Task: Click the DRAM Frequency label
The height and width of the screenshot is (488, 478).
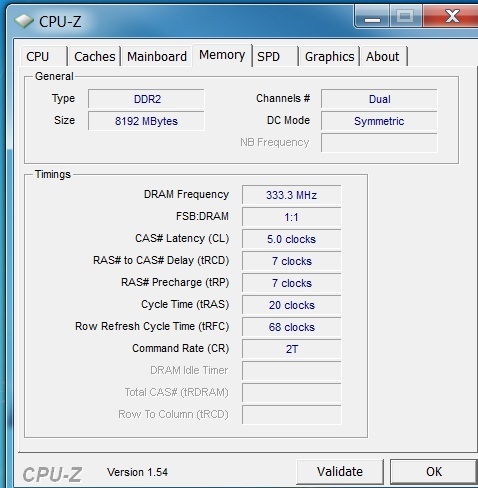Action: (186, 194)
